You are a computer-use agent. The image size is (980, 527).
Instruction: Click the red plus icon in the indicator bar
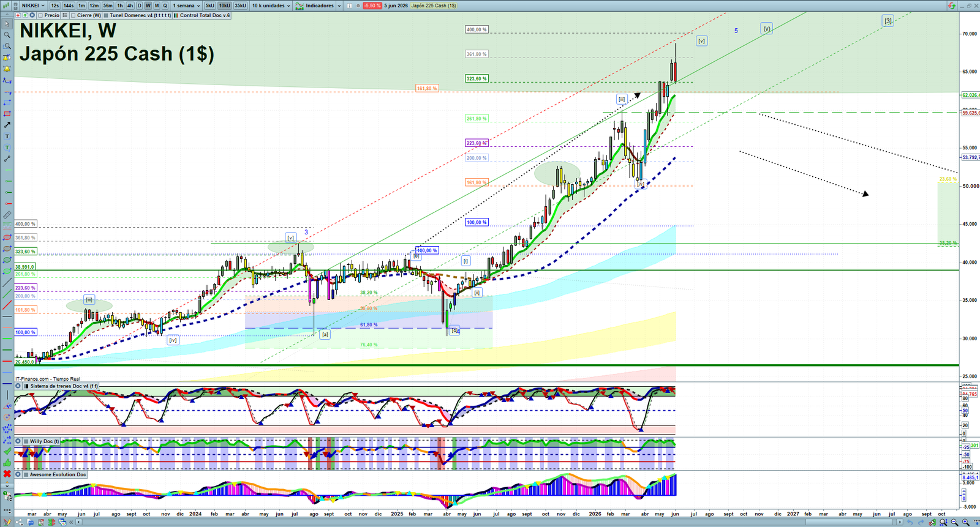pyautogui.click(x=18, y=15)
